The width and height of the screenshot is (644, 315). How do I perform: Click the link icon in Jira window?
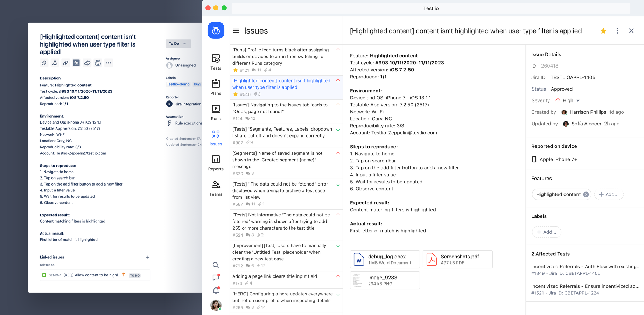pos(65,63)
